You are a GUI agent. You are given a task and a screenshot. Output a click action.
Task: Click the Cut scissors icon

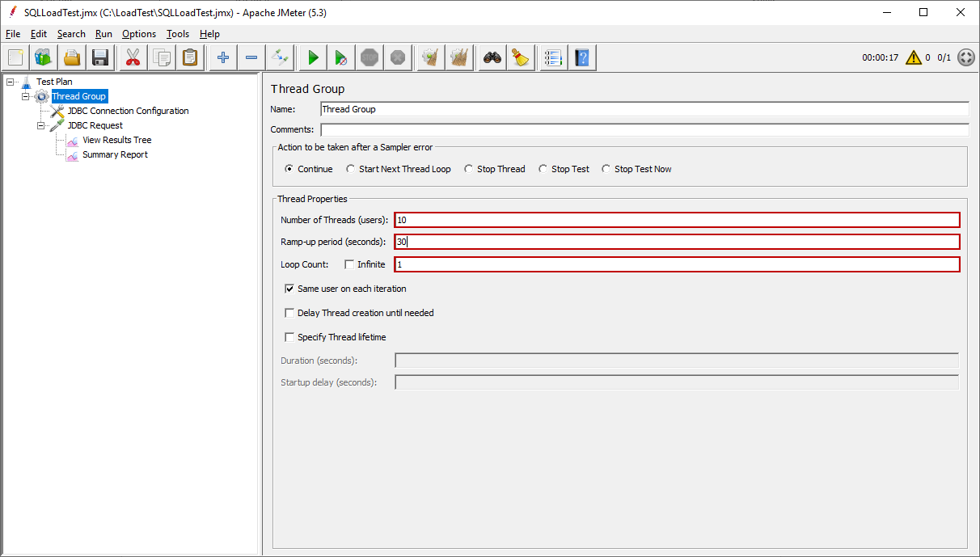(133, 57)
